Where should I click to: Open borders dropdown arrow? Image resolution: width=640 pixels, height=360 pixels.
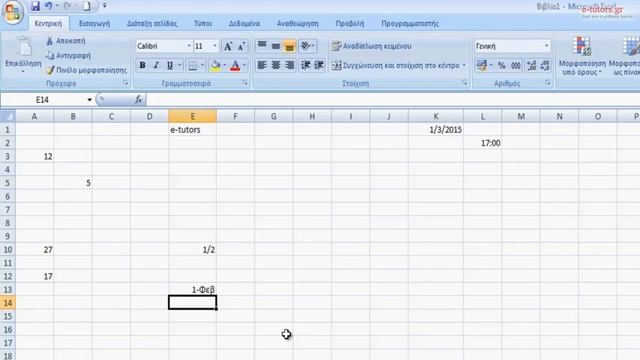[202, 65]
